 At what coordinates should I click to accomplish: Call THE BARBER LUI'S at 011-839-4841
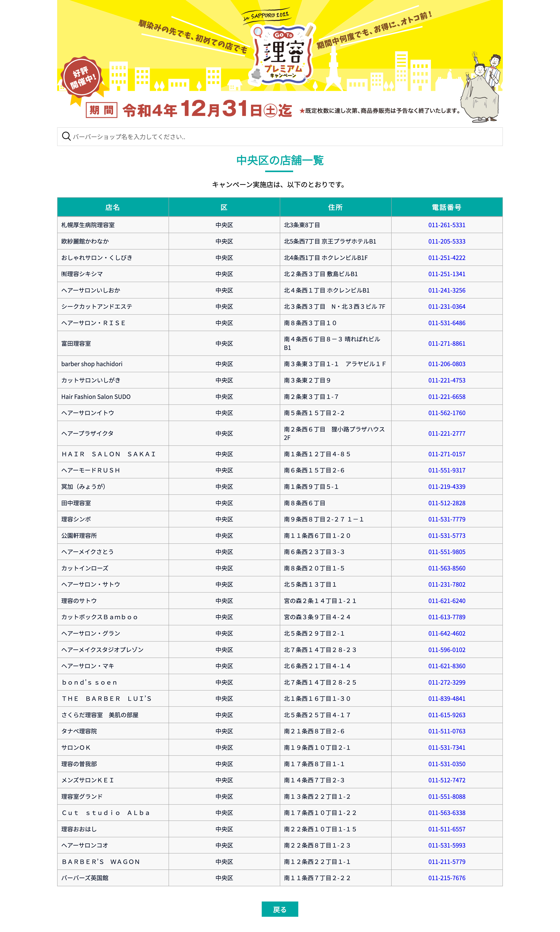click(x=446, y=698)
